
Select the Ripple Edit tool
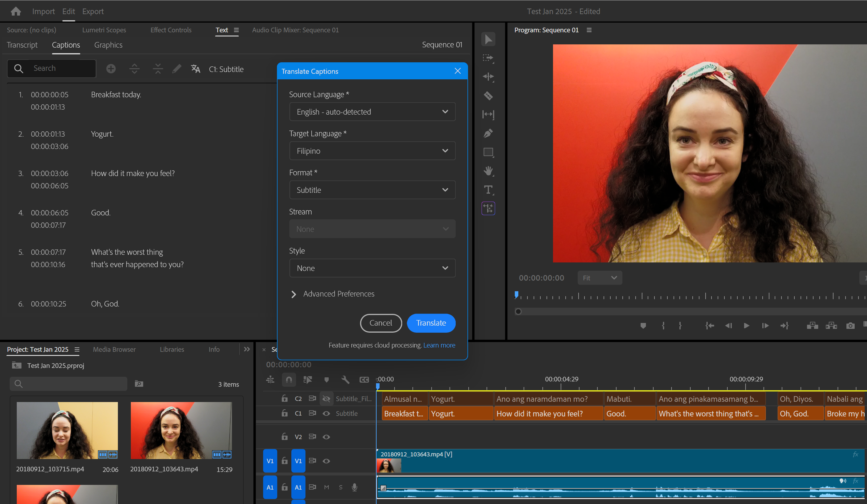coord(488,77)
